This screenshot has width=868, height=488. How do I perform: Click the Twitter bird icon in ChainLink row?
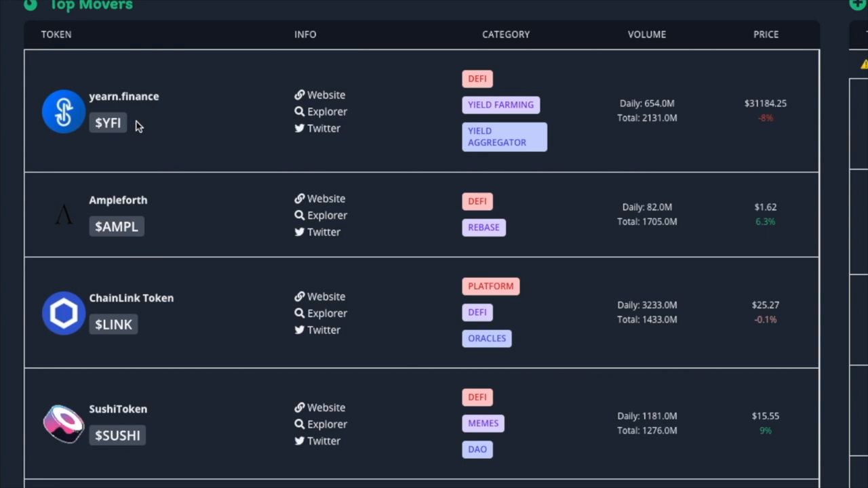coord(299,329)
